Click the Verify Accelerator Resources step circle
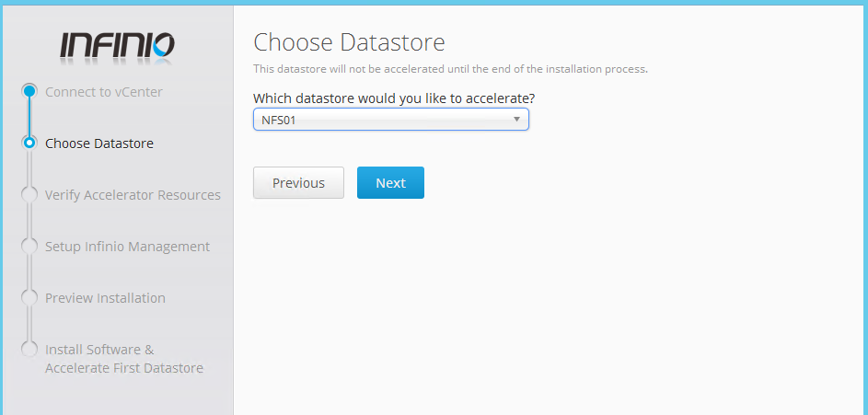Screen dimensions: 868x415 (29, 195)
